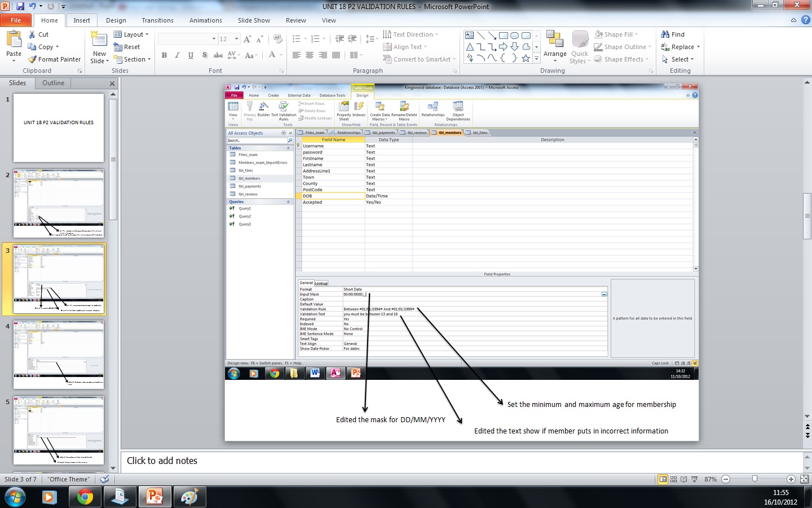This screenshot has height=508, width=812.
Task: Increase font size with Grow Font
Action: [x=247, y=39]
